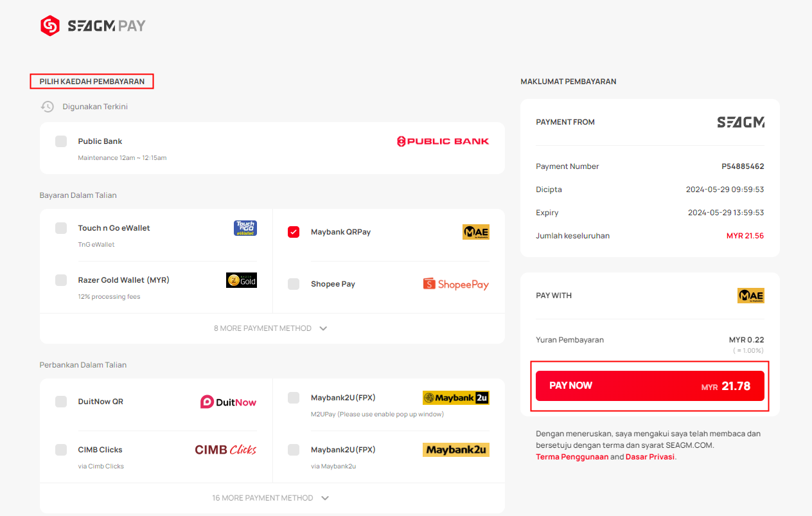Click the Public Bank logo
The width and height of the screenshot is (812, 516).
click(443, 141)
